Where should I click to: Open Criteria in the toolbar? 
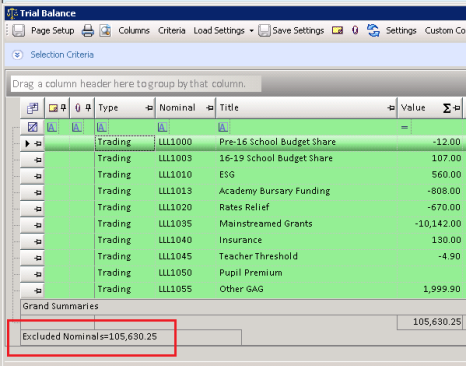click(172, 31)
